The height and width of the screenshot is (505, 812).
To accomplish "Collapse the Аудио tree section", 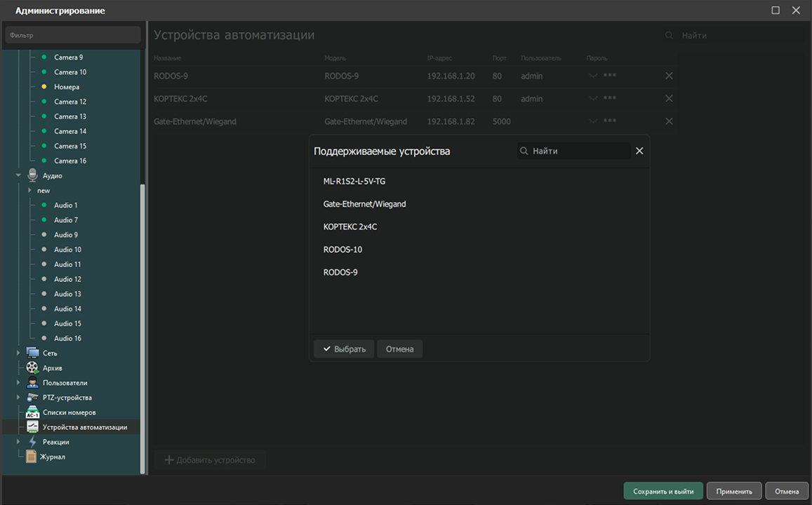I will point(19,175).
